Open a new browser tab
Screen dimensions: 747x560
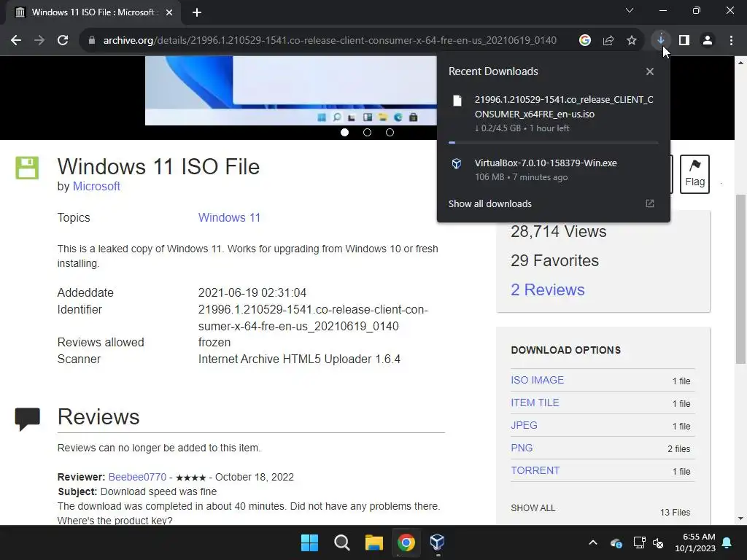tap(197, 12)
